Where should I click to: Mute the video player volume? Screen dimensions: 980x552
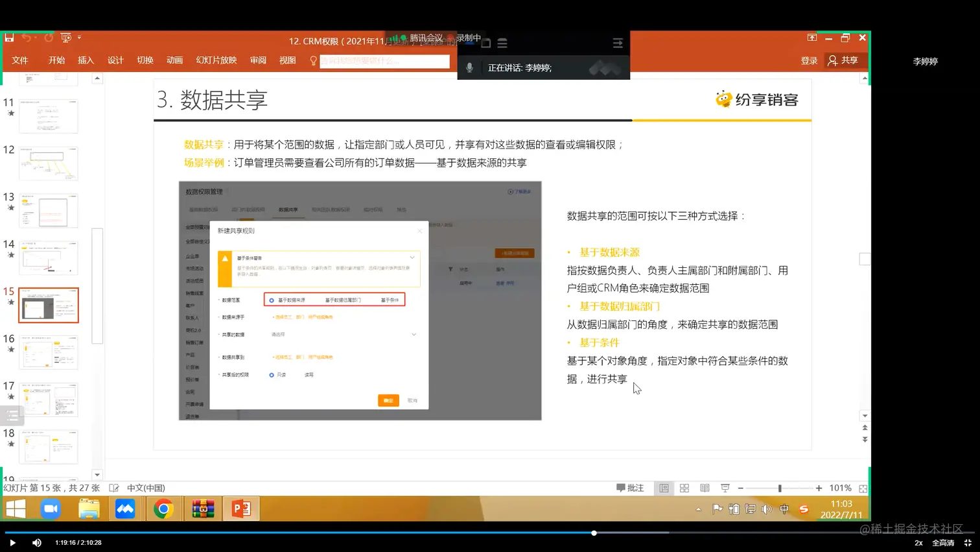(x=37, y=543)
